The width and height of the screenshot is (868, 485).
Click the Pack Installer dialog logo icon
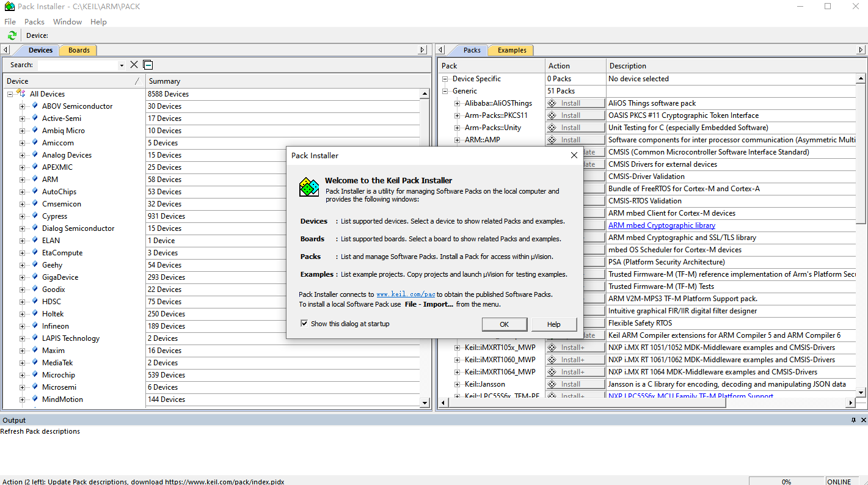(x=309, y=187)
